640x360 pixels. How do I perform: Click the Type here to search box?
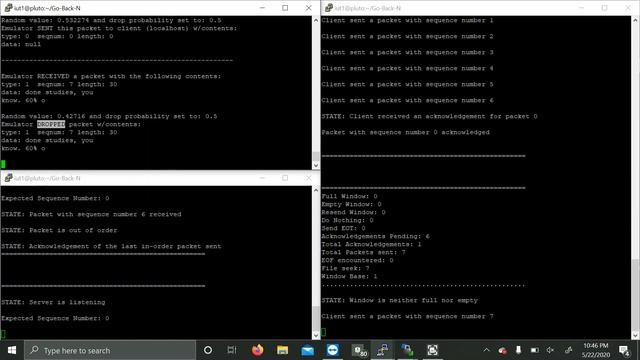coord(110,350)
